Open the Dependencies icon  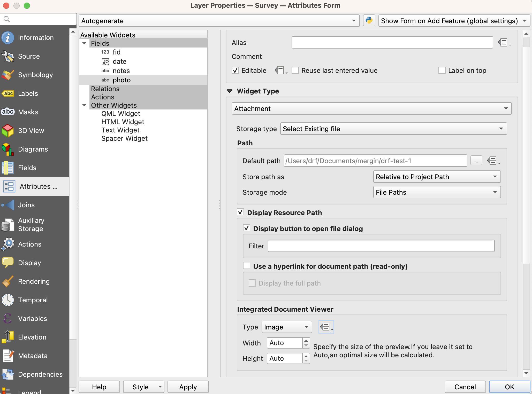tap(8, 374)
